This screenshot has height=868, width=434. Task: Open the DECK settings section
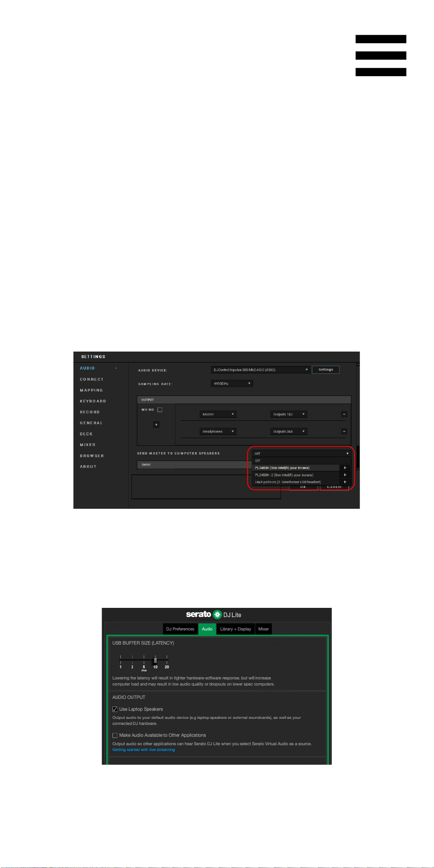(86, 434)
